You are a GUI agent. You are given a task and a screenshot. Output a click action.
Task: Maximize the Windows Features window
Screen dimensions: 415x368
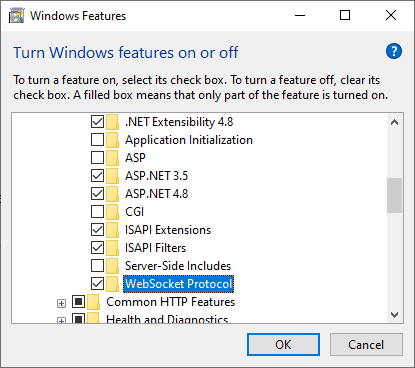pyautogui.click(x=345, y=15)
